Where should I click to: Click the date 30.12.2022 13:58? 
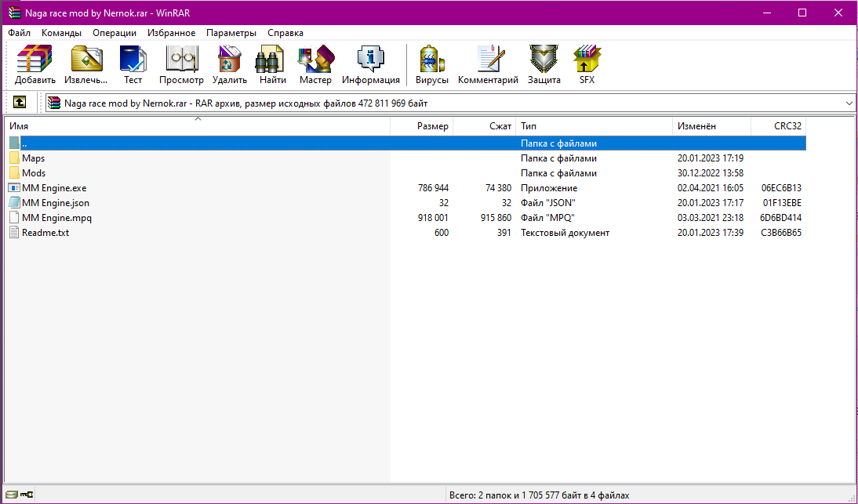(711, 172)
